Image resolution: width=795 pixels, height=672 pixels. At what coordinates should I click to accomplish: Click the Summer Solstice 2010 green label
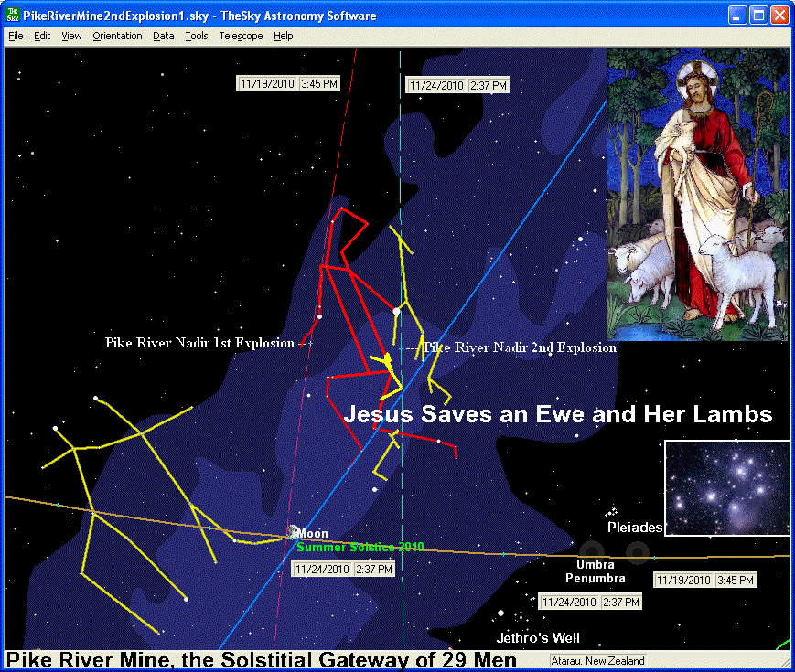(x=360, y=547)
